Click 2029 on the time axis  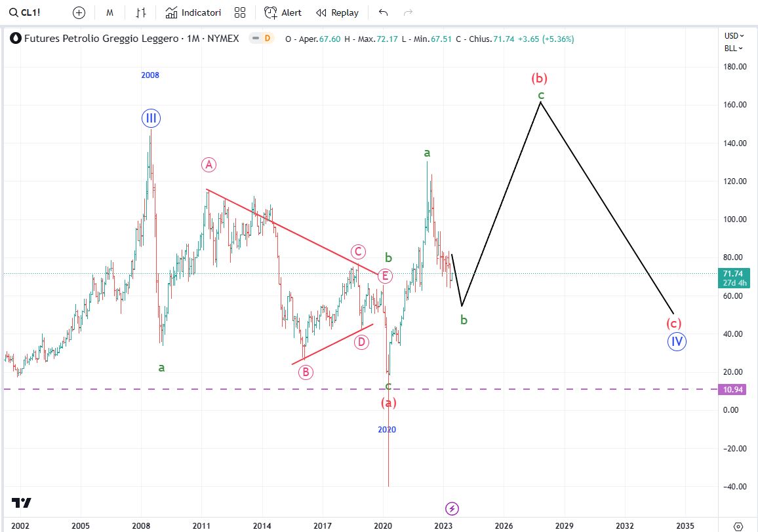564,525
